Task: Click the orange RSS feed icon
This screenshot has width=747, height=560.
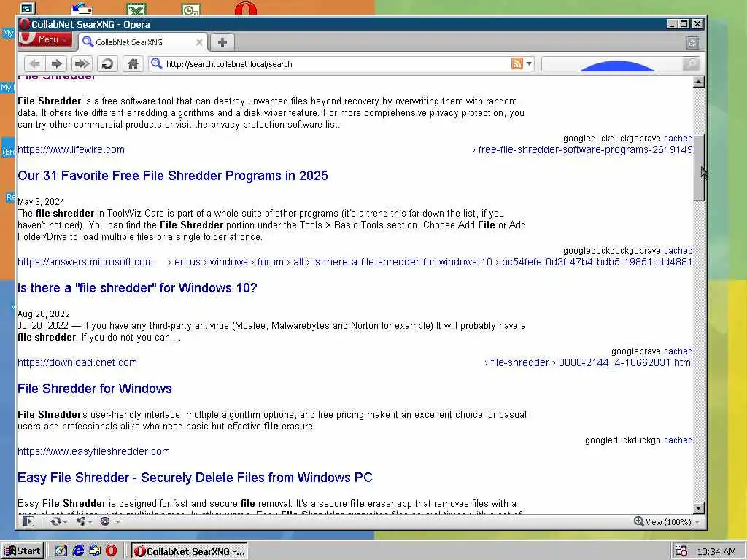Action: (517, 63)
